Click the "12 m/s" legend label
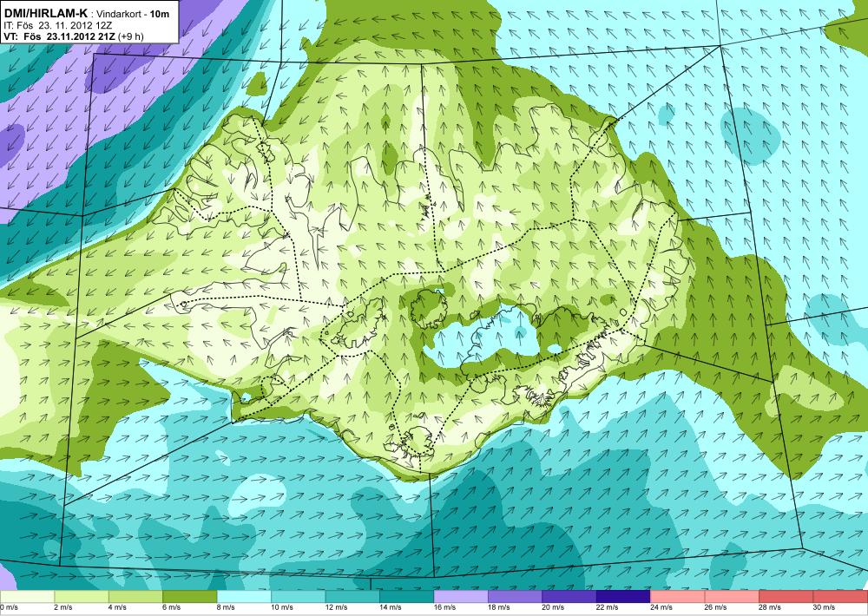 (336, 607)
